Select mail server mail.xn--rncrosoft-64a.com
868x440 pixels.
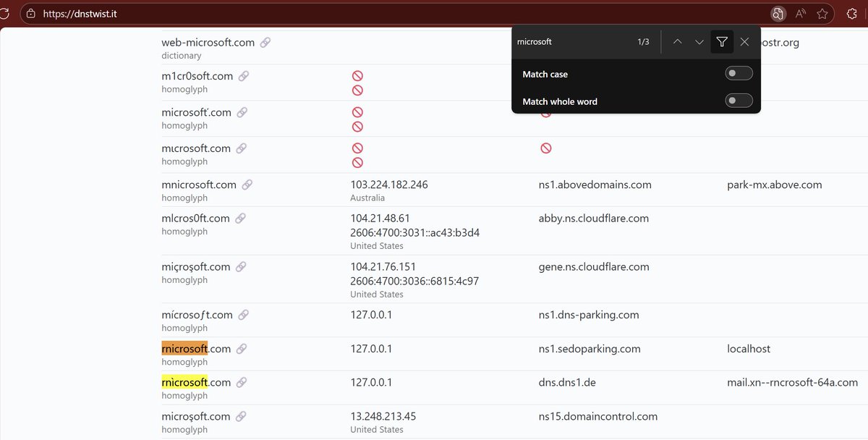click(793, 382)
